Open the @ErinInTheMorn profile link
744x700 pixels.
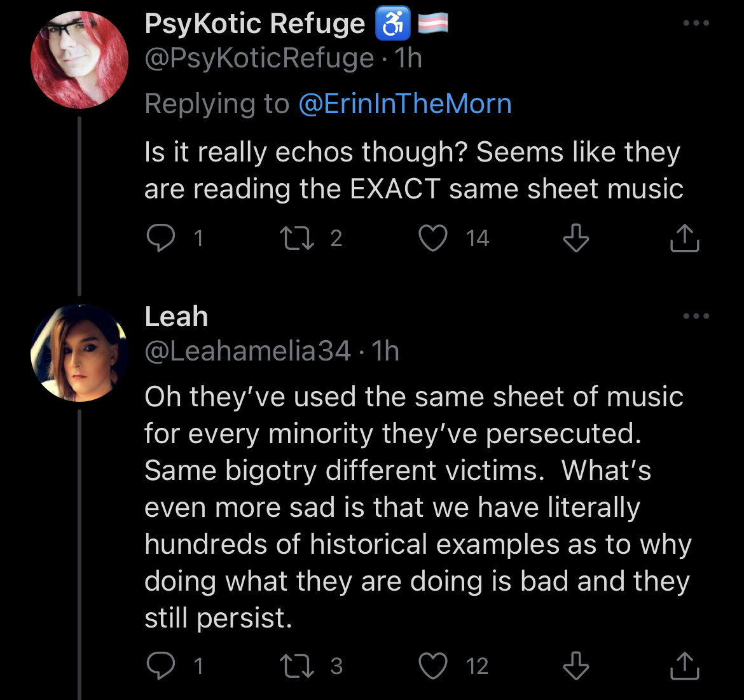405,104
